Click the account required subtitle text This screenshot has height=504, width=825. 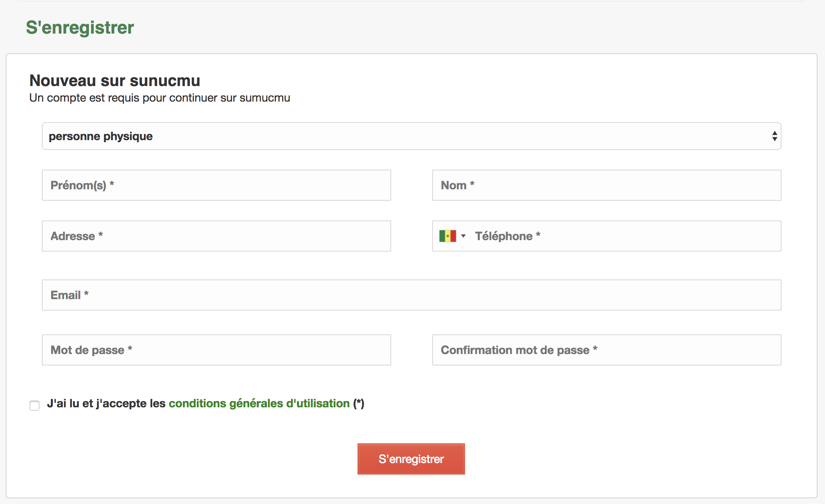(160, 98)
